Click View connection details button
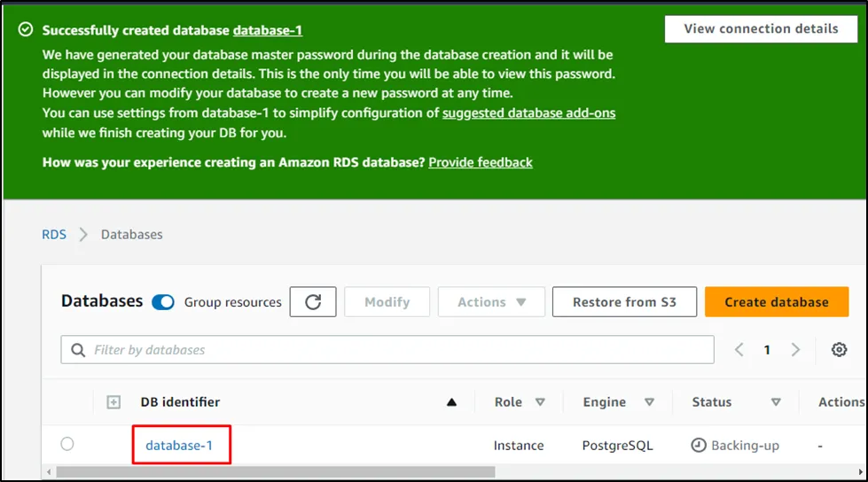 tap(761, 29)
